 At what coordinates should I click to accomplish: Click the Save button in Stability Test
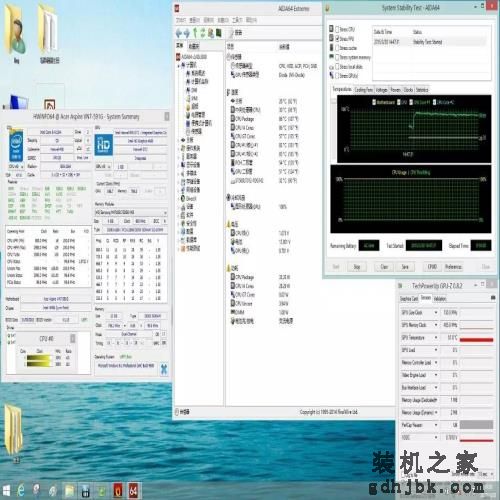click(x=405, y=267)
